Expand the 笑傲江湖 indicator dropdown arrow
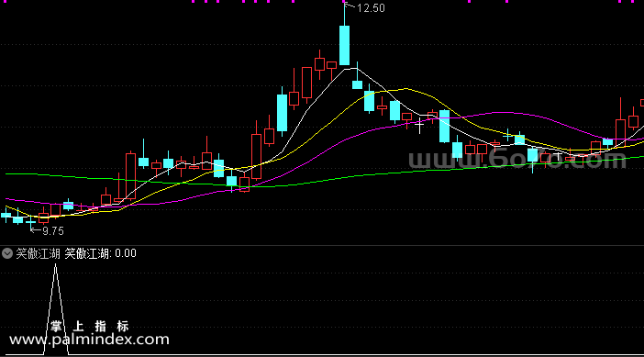644x357 pixels. point(7,253)
